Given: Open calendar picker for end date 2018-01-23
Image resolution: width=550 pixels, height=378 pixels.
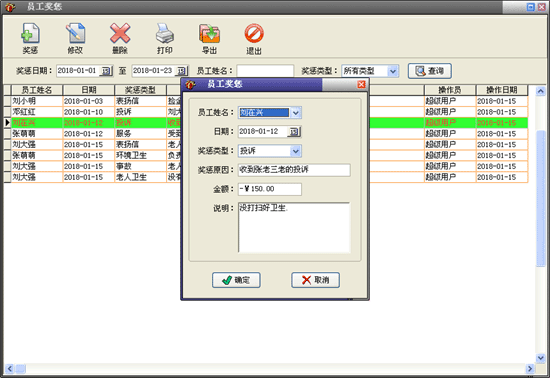Looking at the screenshot, I should (x=181, y=71).
